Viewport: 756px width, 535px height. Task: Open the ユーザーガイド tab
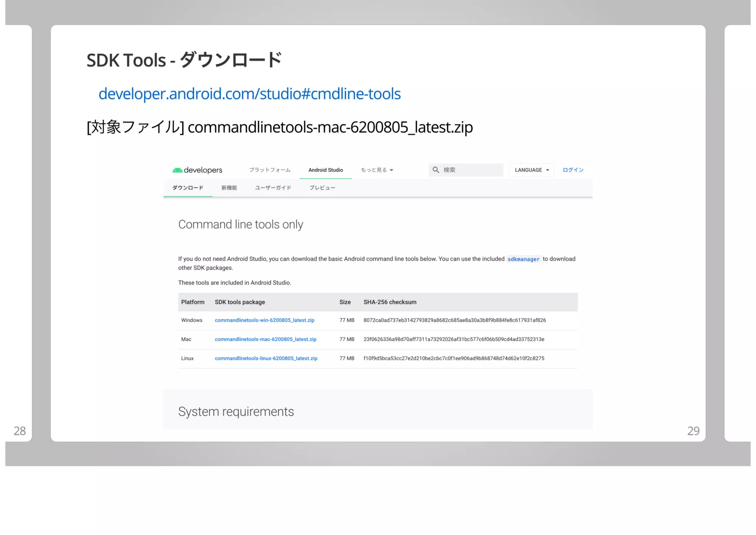pyautogui.click(x=273, y=188)
